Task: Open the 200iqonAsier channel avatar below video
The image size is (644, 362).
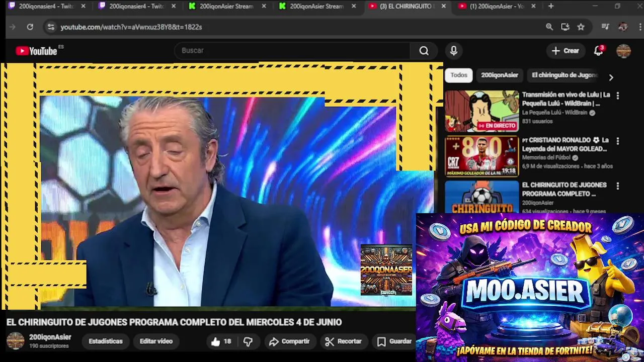Action: click(15, 341)
